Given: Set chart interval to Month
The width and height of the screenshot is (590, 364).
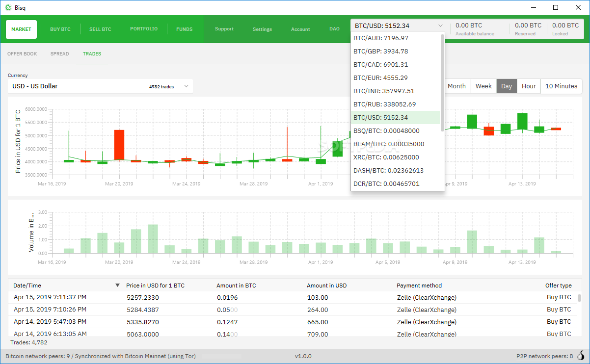Looking at the screenshot, I should (x=456, y=86).
